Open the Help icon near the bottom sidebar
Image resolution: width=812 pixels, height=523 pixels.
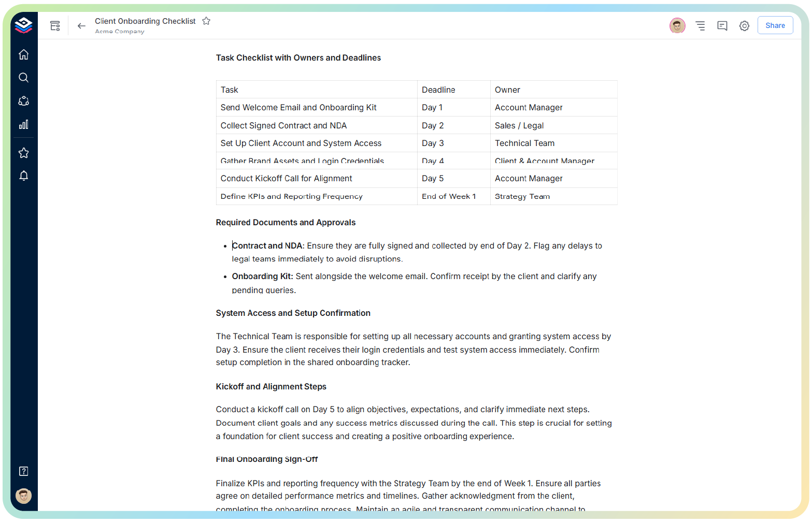pyautogui.click(x=23, y=471)
